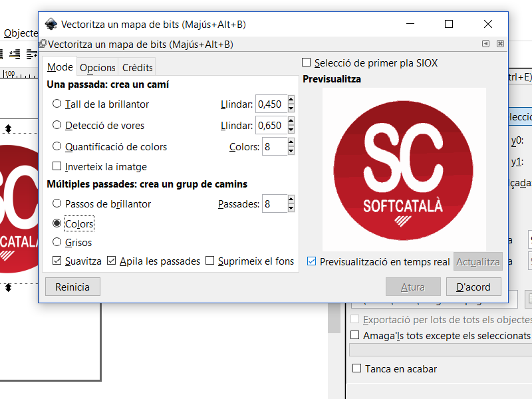
Task: Click the brightness Llindar field showing 0,450
Action: (271, 104)
